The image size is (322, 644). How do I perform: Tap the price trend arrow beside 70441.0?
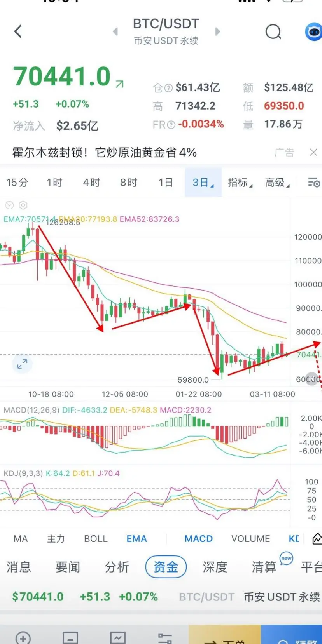tap(119, 84)
